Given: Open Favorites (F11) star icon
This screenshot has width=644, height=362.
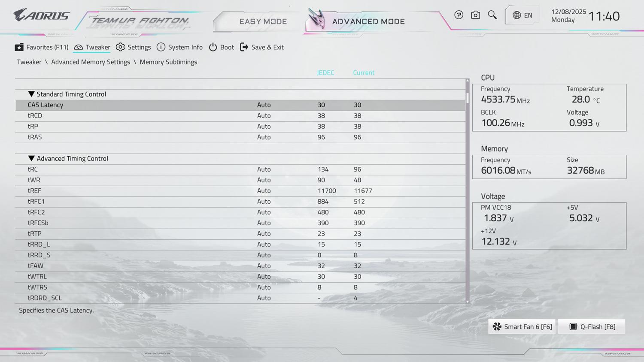Looking at the screenshot, I should click(19, 47).
